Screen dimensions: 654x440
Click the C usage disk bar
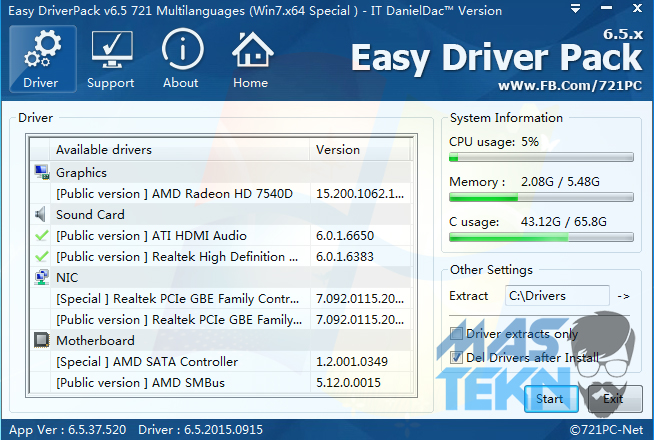tap(541, 237)
